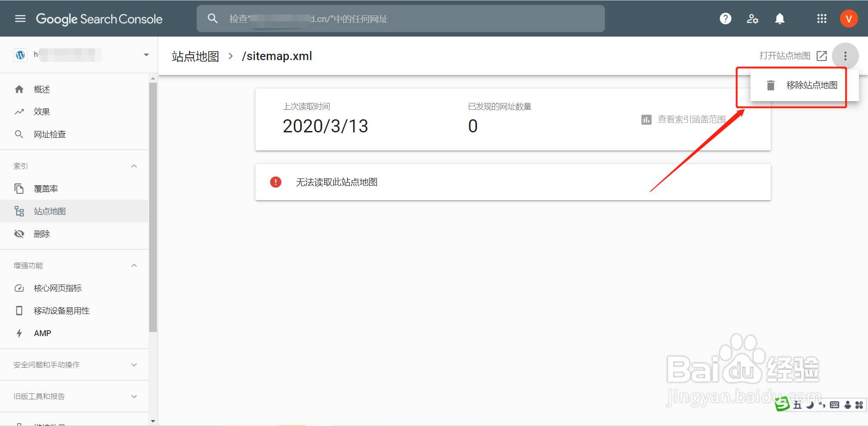868x426 pixels.
Task: Click the green Sogou IME icon
Action: (x=782, y=404)
